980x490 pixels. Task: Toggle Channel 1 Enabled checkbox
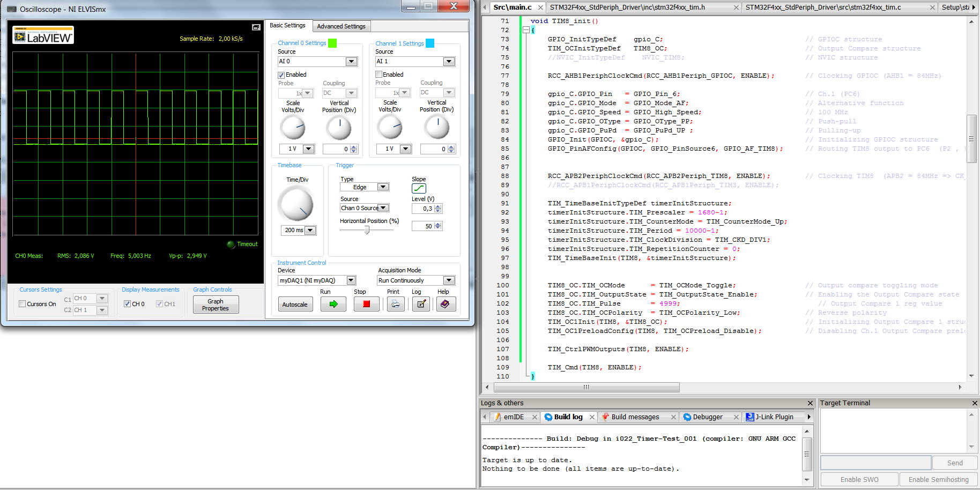(378, 75)
